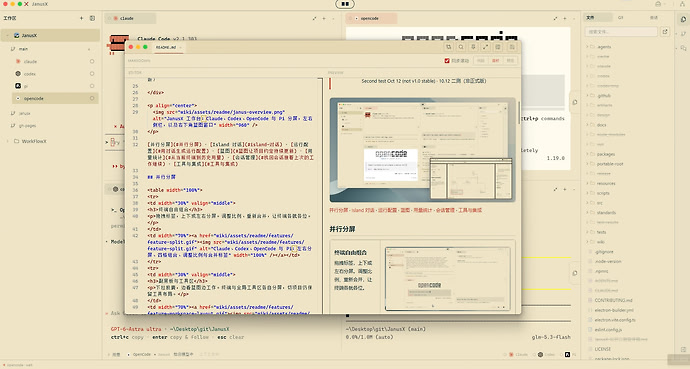Collapse the JanusX workspace tree
The height and width of the screenshot is (369, 690).
[7, 35]
